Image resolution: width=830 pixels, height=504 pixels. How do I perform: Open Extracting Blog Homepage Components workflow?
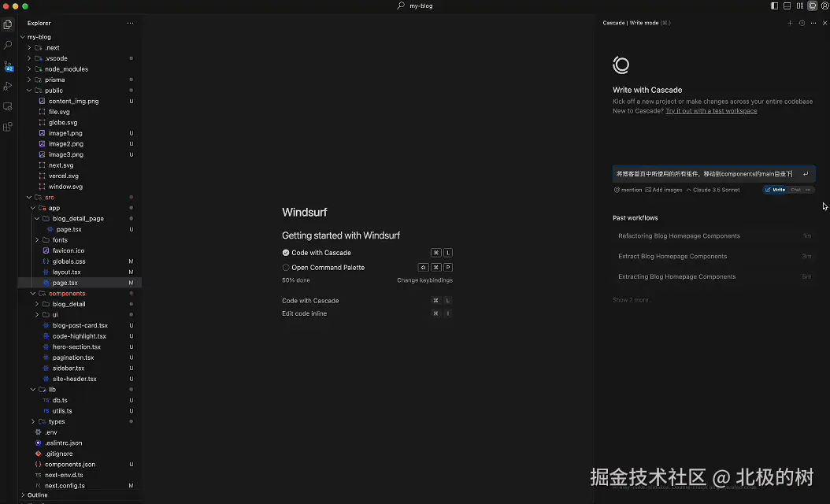pos(714,276)
